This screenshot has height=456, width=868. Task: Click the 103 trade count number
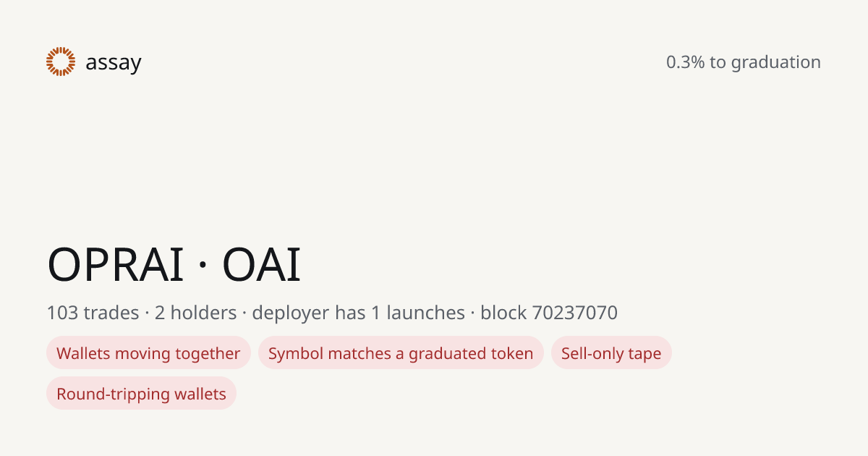click(63, 313)
